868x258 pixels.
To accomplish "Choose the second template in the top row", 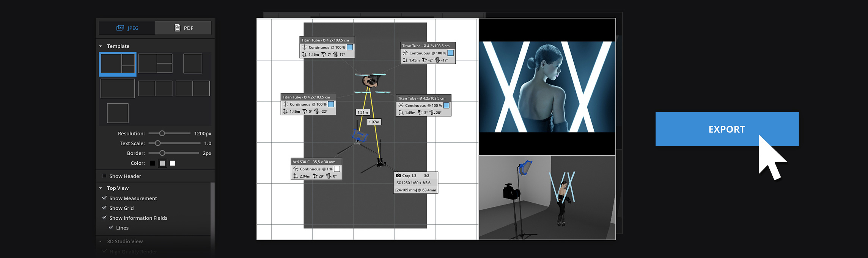I will pyautogui.click(x=155, y=63).
